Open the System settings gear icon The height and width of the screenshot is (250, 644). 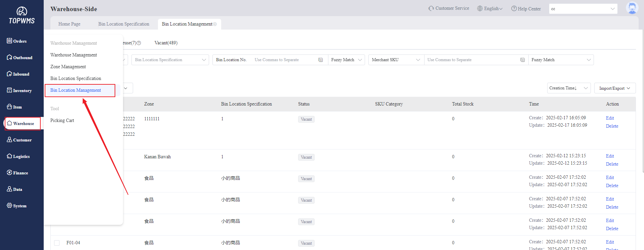tap(9, 205)
